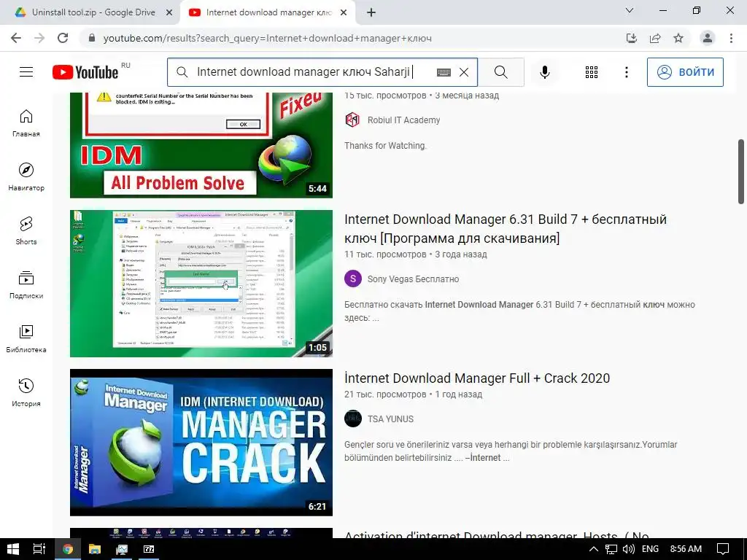Show hidden system tray icons

click(x=594, y=549)
